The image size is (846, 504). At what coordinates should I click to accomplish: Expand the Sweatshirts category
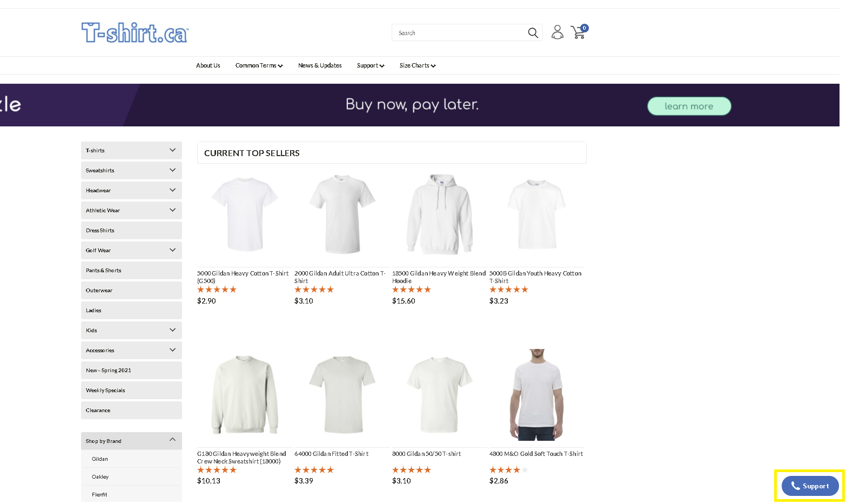click(131, 170)
